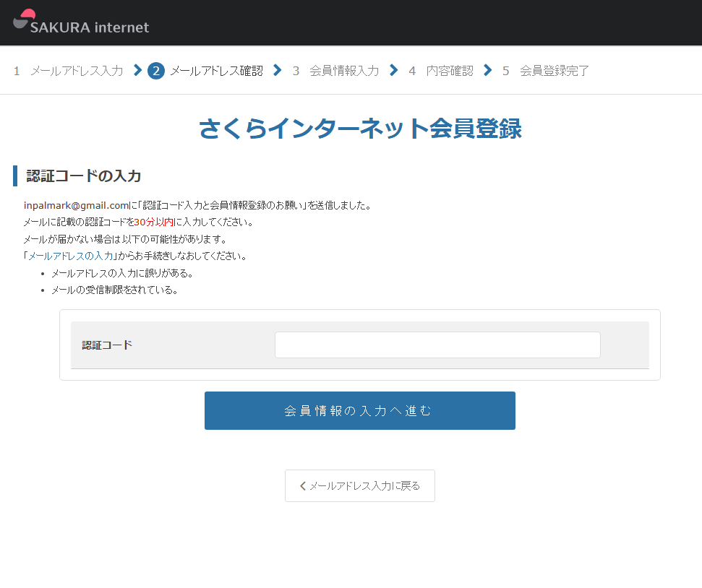Image resolution: width=702 pixels, height=588 pixels.
Task: Open the メールアドレスの入力 link in instructions
Action: tap(70, 256)
